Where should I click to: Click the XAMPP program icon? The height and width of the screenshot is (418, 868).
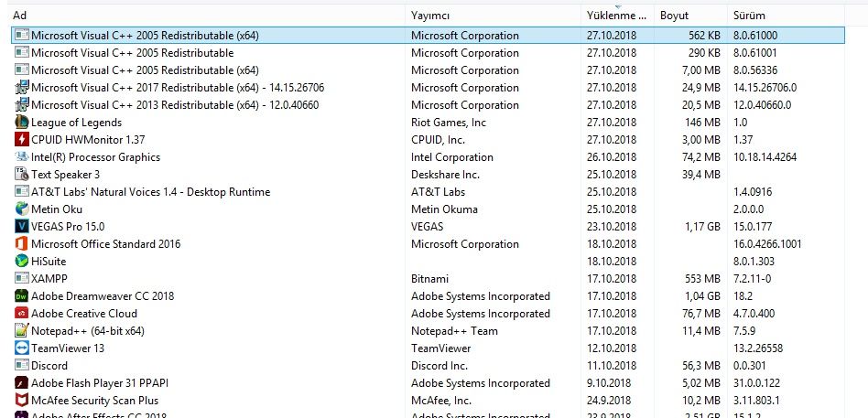(x=22, y=279)
